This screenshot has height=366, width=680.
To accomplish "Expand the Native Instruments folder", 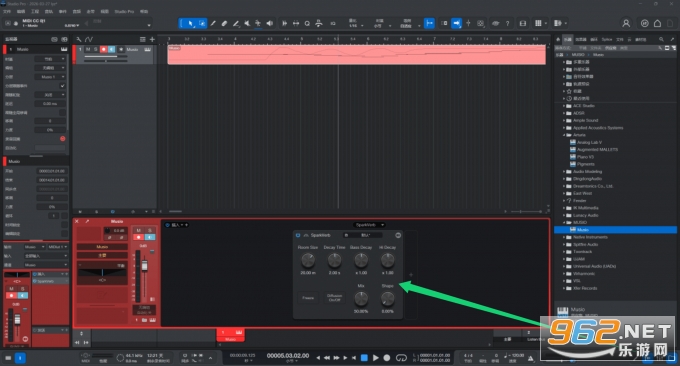I will click(x=564, y=237).
